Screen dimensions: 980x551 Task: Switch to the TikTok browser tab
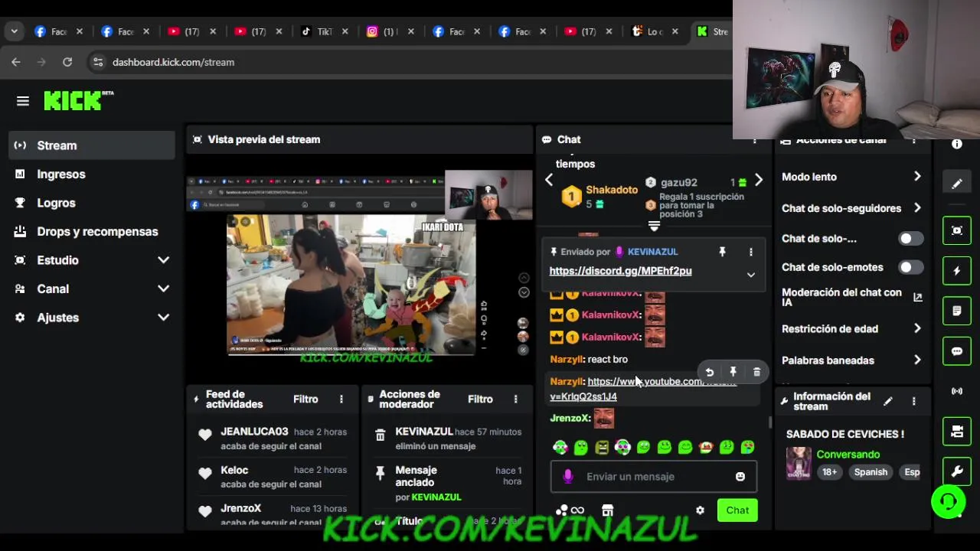pos(325,31)
